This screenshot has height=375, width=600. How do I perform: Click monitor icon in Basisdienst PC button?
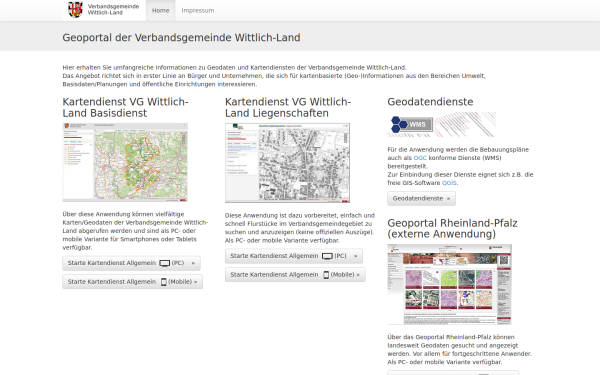pyautogui.click(x=165, y=263)
